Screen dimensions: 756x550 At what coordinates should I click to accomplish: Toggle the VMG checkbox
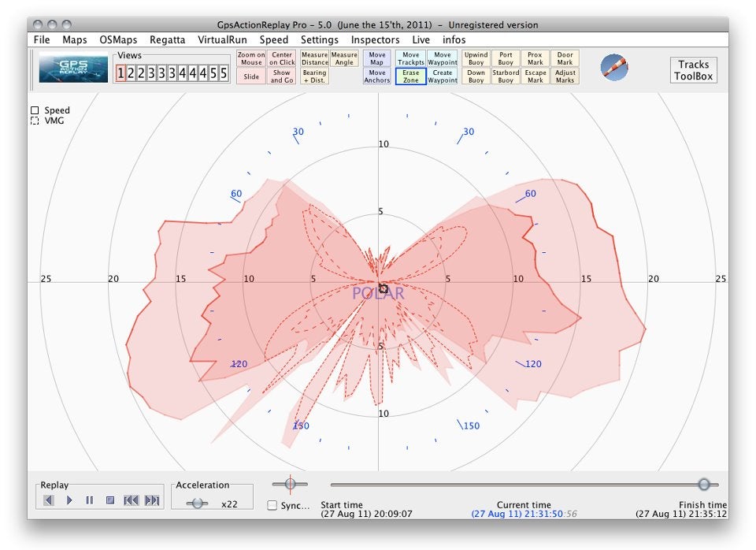[35, 121]
